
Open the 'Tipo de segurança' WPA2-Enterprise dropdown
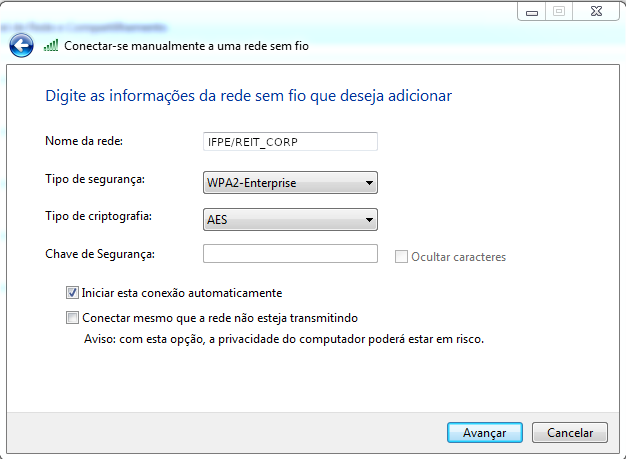click(x=290, y=183)
